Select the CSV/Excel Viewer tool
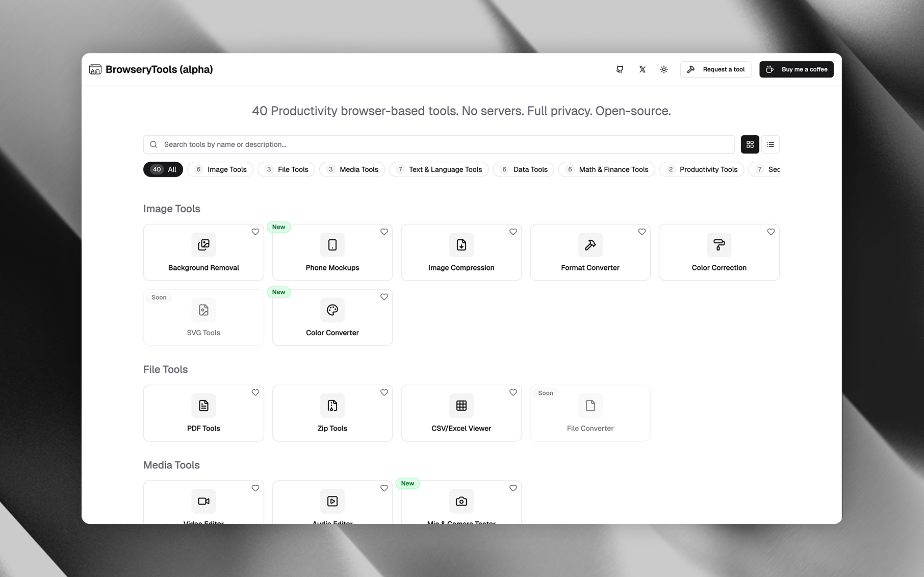Image resolution: width=924 pixels, height=577 pixels. click(x=461, y=413)
